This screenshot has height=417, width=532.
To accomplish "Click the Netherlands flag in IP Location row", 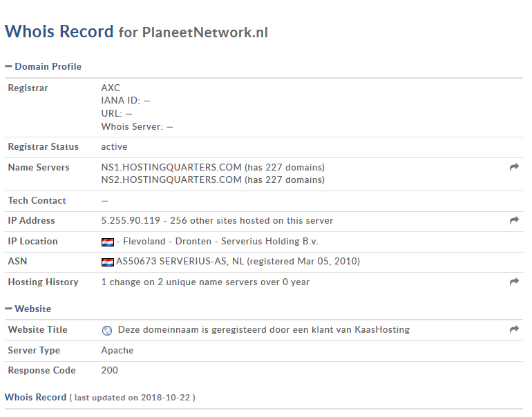I will [x=107, y=242].
